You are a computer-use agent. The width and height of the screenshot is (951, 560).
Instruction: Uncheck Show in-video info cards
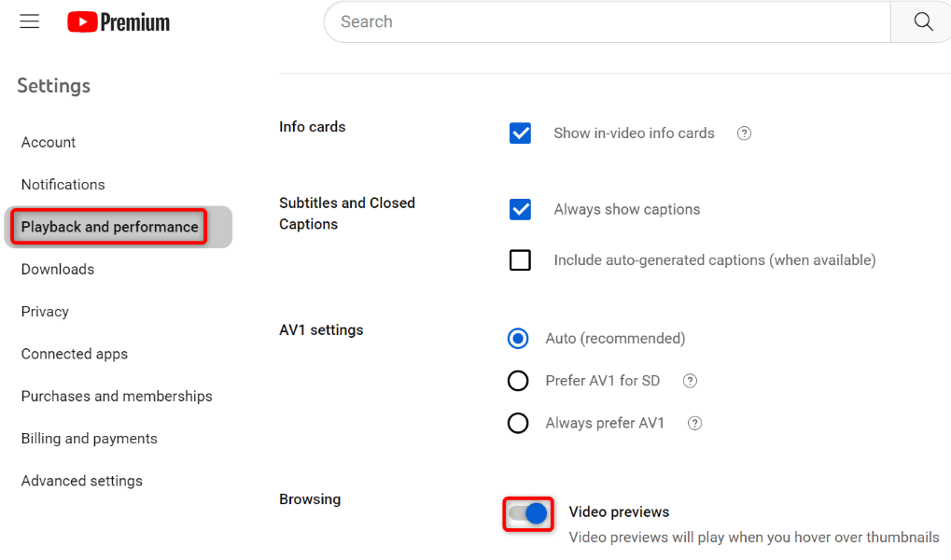(520, 133)
